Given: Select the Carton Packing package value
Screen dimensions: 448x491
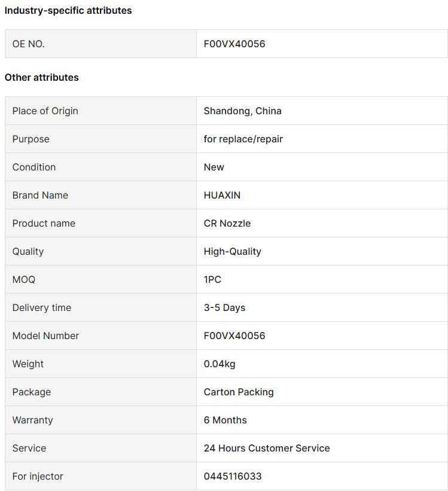Looking at the screenshot, I should pyautogui.click(x=239, y=392).
